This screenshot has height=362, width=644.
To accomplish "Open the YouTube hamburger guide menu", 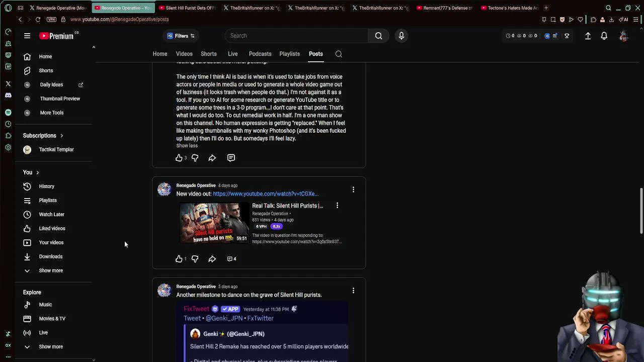I will 27,36.
